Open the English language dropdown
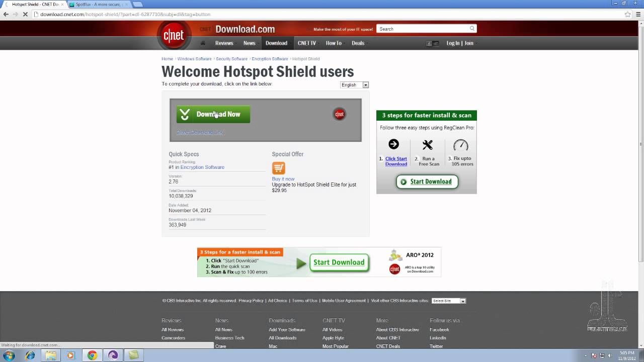 click(x=355, y=85)
